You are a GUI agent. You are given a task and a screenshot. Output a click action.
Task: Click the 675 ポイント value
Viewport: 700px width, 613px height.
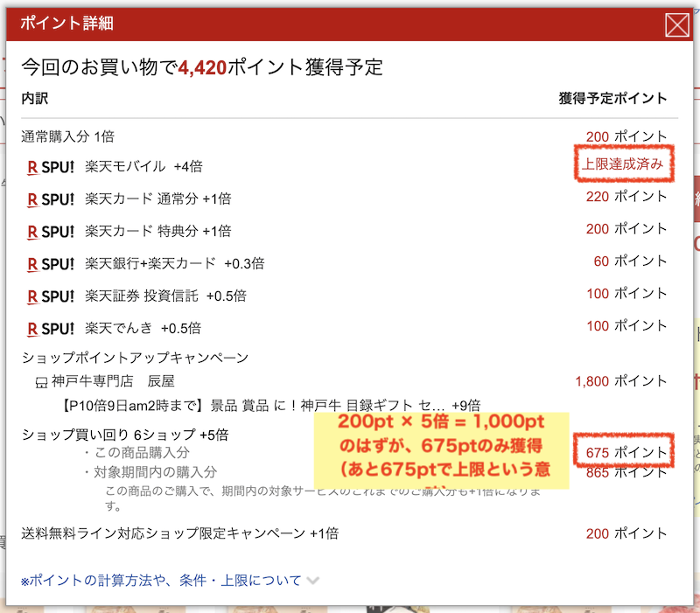click(626, 453)
